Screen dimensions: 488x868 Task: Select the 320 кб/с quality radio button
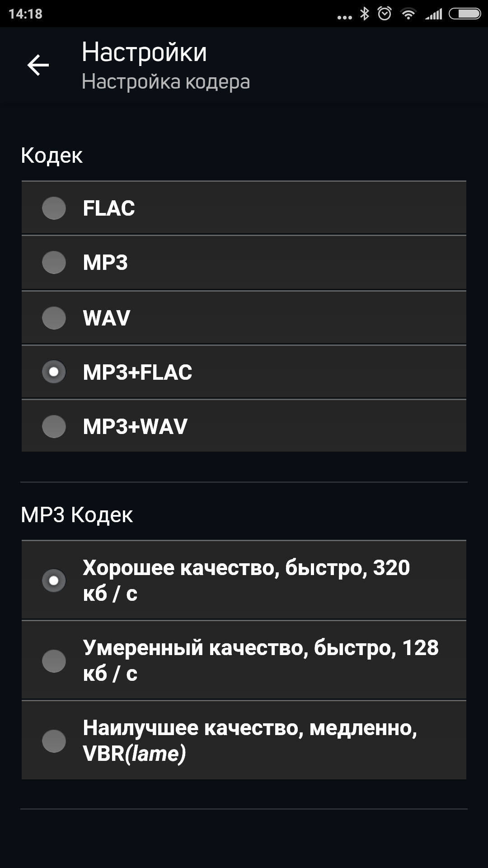point(54,580)
